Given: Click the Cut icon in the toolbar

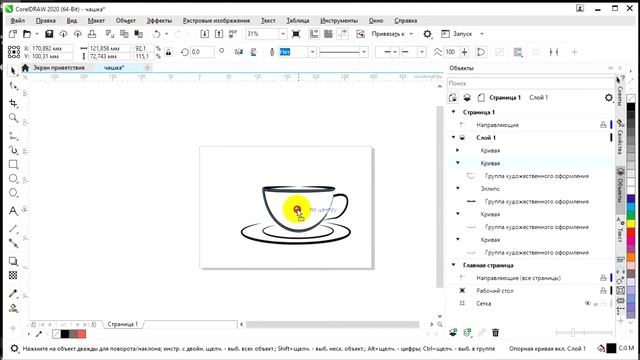Looking at the screenshot, I should pyautogui.click(x=110, y=34).
